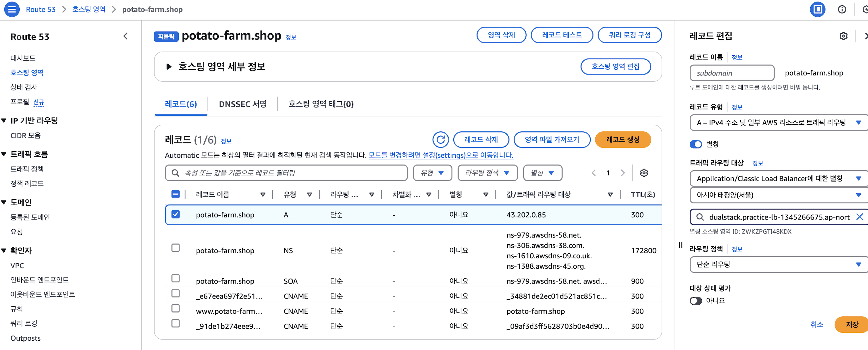This screenshot has height=350, width=868.
Task: Open the 호스팅 영역 태그(0) tab
Action: tap(320, 104)
